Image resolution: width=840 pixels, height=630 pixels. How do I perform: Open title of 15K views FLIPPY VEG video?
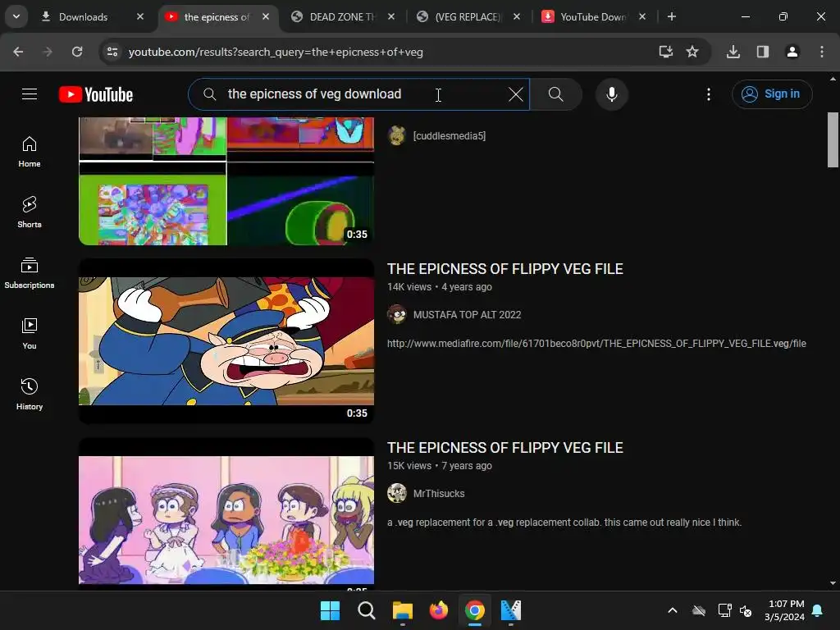pyautogui.click(x=505, y=448)
